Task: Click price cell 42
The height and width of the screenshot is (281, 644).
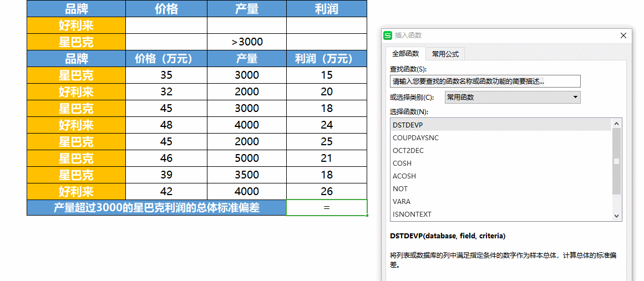Action: [166, 192]
